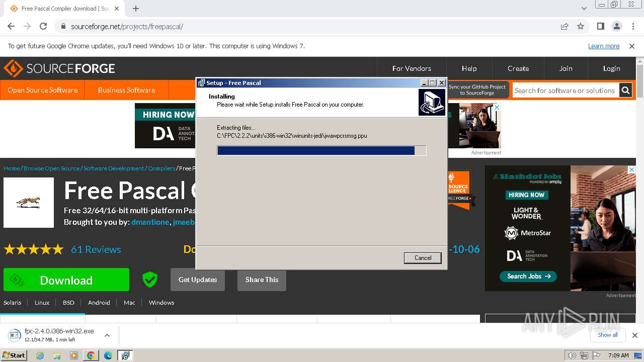Image resolution: width=644 pixels, height=362 pixels.
Task: Click the five-star rating icons
Action: (x=34, y=249)
